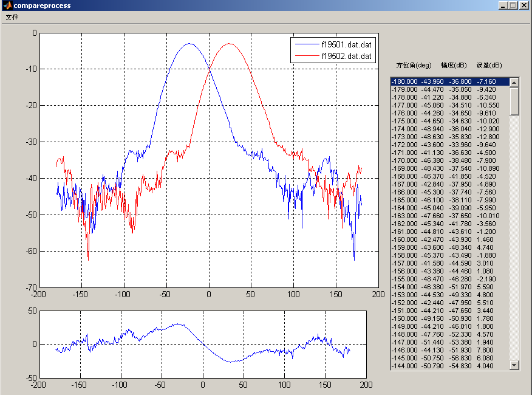Select the row starting with -149.000
This screenshot has height=395, width=532.
click(x=450, y=326)
